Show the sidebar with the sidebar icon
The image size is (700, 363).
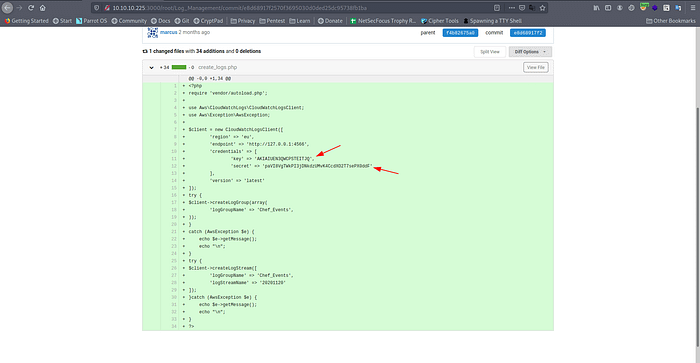[x=608, y=8]
